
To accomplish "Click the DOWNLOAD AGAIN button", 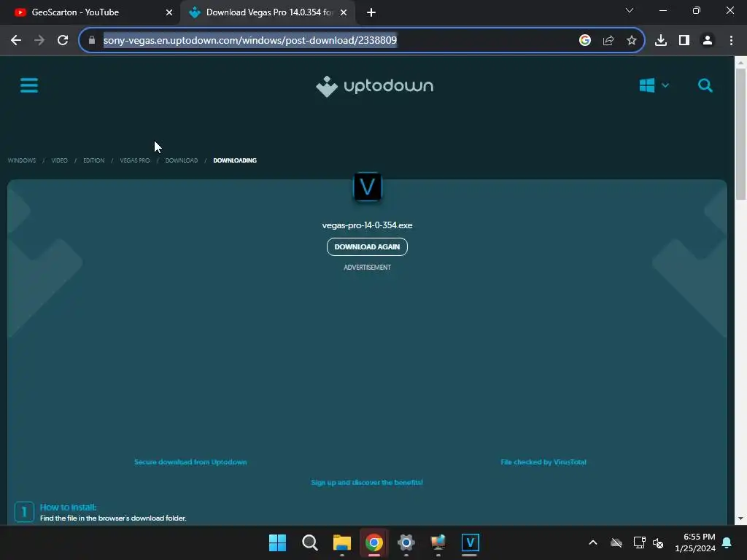I will tap(368, 246).
